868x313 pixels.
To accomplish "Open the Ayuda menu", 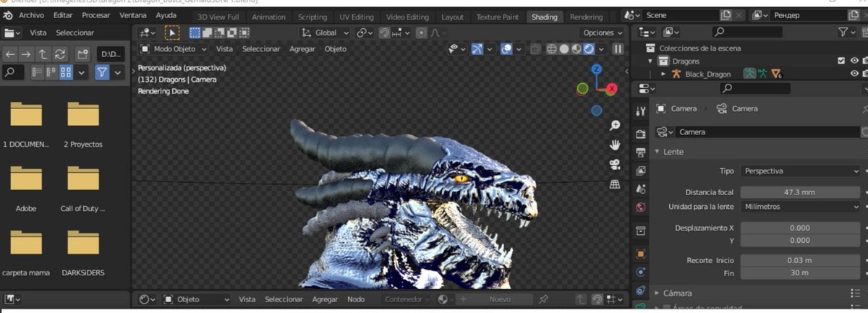I will point(166,15).
